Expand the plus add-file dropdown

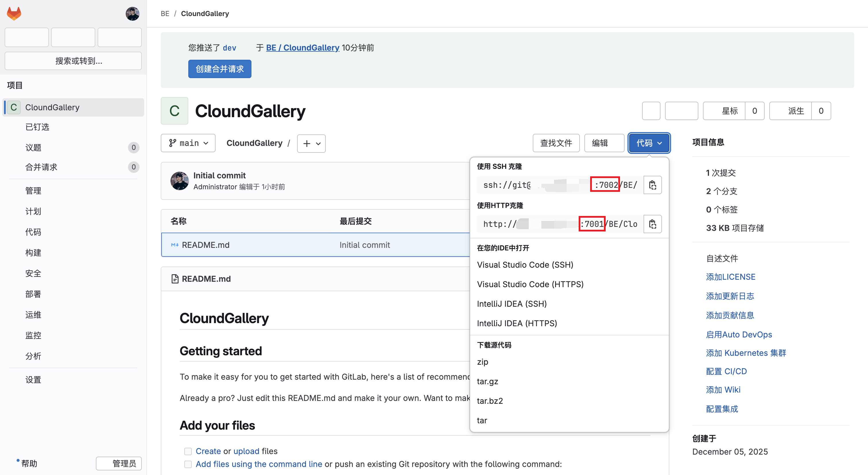coord(311,143)
